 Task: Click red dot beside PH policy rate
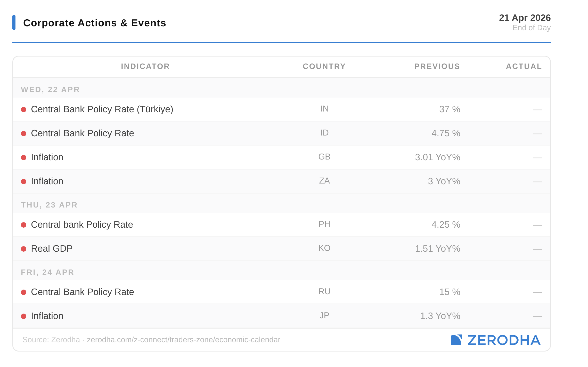pos(24,225)
